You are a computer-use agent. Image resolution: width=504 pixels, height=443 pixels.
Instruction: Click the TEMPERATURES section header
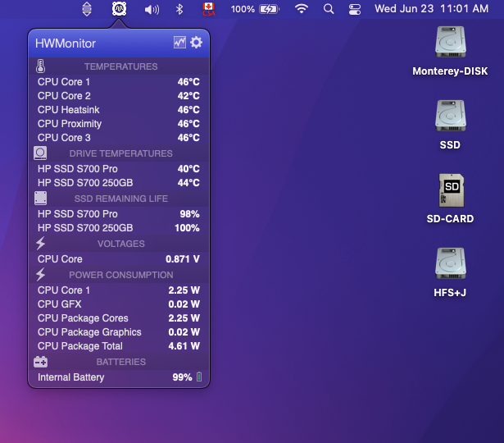[x=120, y=66]
